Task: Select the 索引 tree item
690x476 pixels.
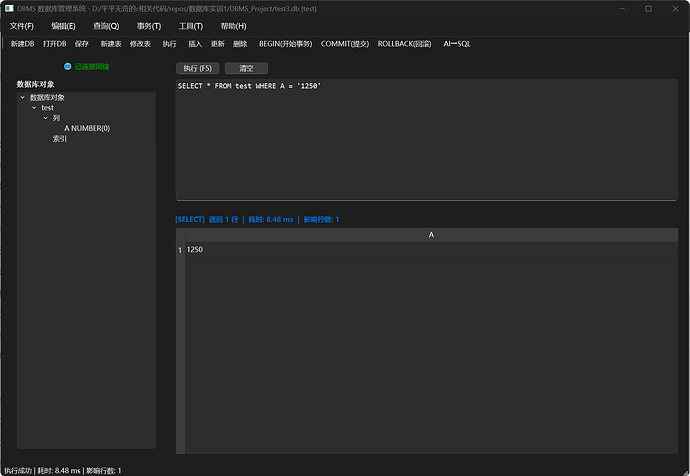Action: (60, 139)
